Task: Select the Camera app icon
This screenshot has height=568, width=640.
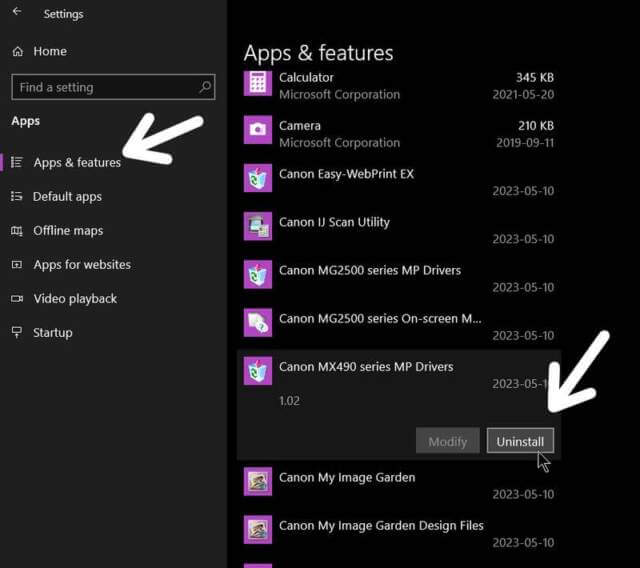Action: click(258, 130)
